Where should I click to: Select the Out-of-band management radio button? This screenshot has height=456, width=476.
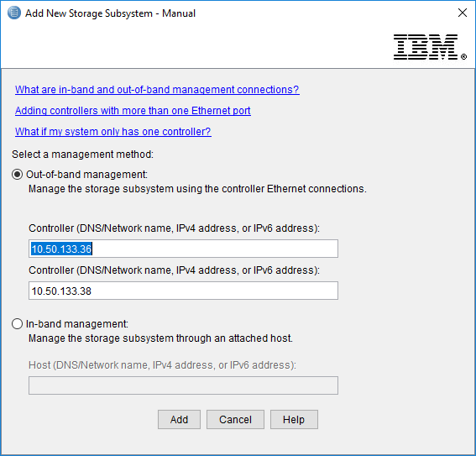click(x=18, y=175)
